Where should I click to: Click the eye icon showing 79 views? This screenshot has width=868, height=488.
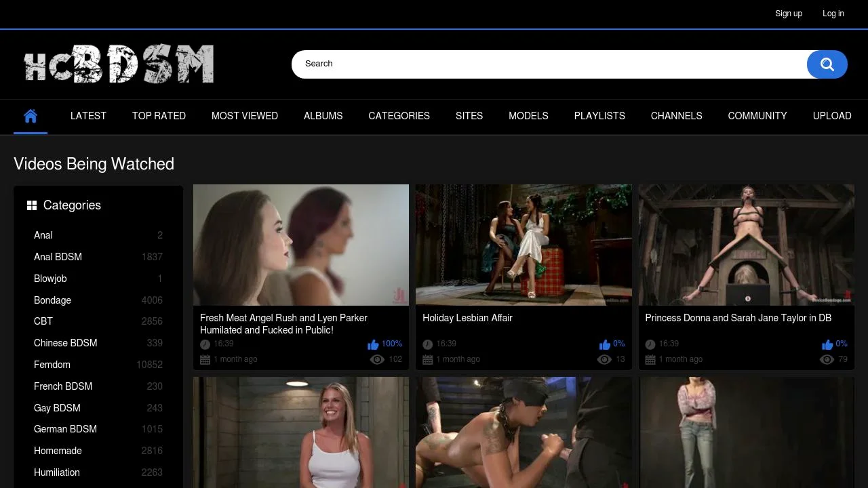coord(827,359)
